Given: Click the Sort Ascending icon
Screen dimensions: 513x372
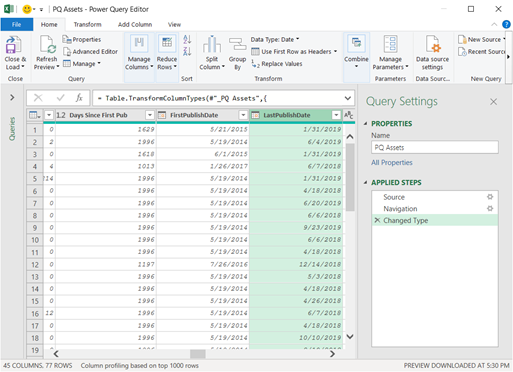Looking at the screenshot, I should tap(187, 39).
